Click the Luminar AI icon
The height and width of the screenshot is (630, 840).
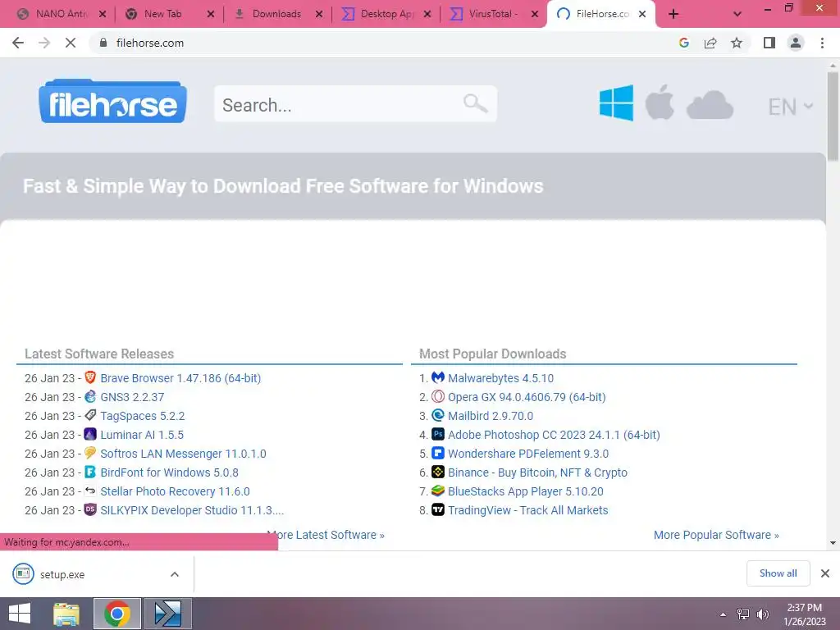(90, 434)
